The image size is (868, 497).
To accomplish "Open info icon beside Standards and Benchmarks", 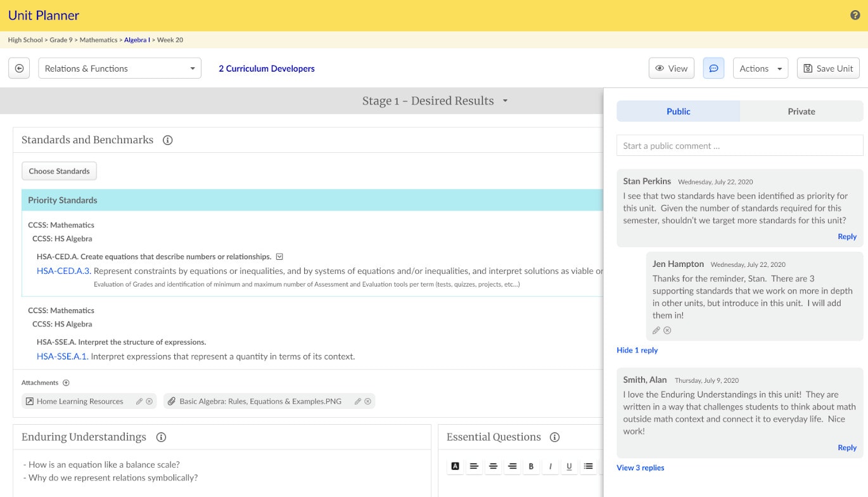I will [x=167, y=140].
